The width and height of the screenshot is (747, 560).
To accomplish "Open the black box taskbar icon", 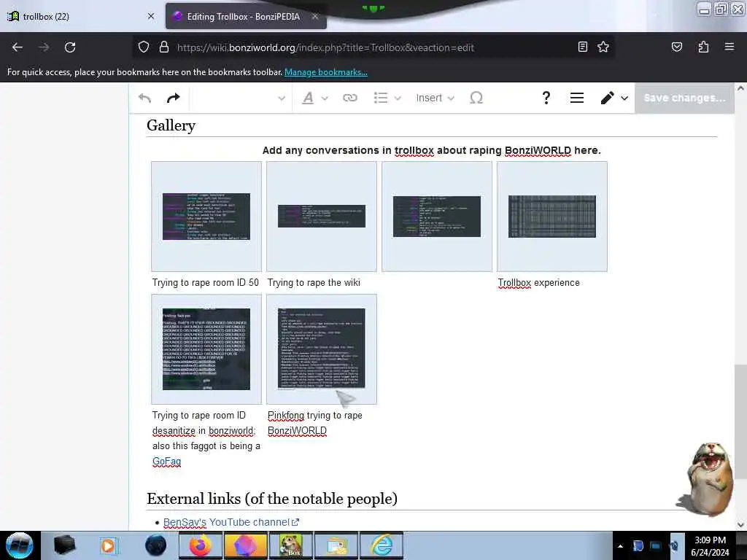I will pos(64,545).
